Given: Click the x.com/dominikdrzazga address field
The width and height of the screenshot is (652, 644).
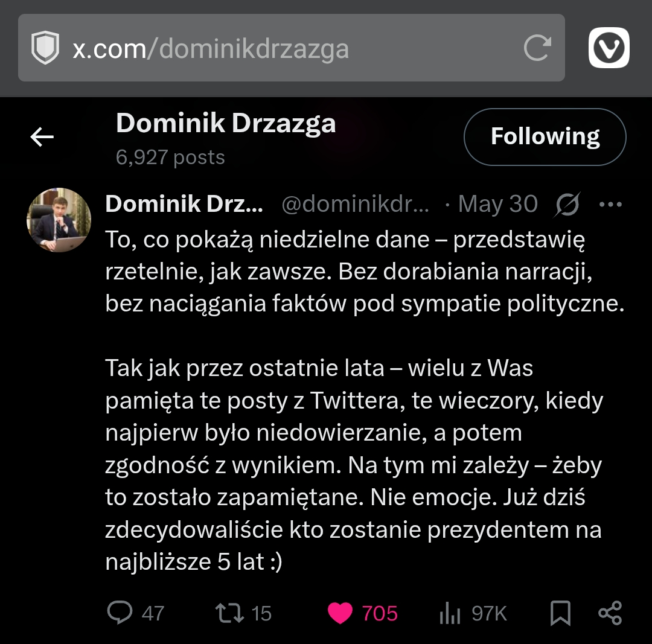Looking at the screenshot, I should pos(290,48).
